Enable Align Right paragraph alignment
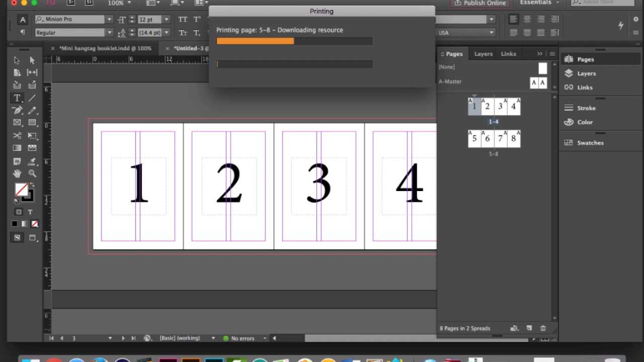 click(x=541, y=19)
